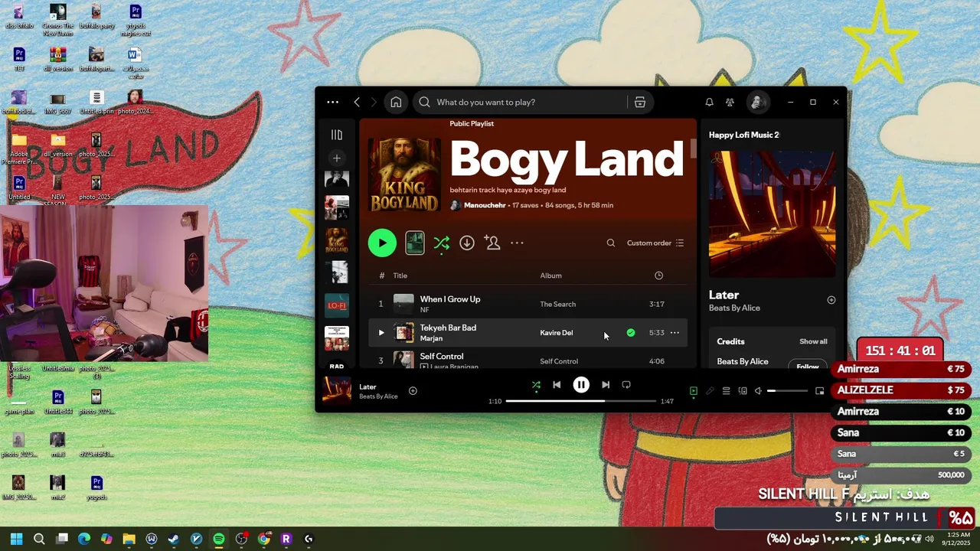The height and width of the screenshot is (551, 980).
Task: Toggle repeat mode
Action: click(x=626, y=385)
